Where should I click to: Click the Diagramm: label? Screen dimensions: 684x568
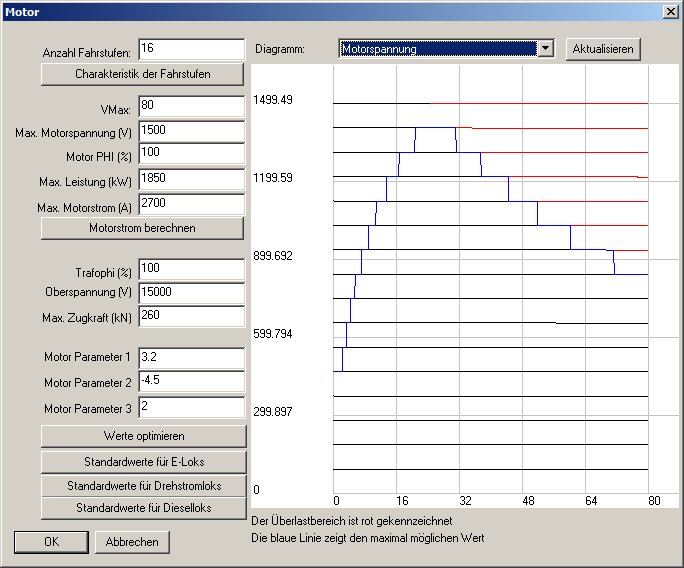tap(280, 50)
